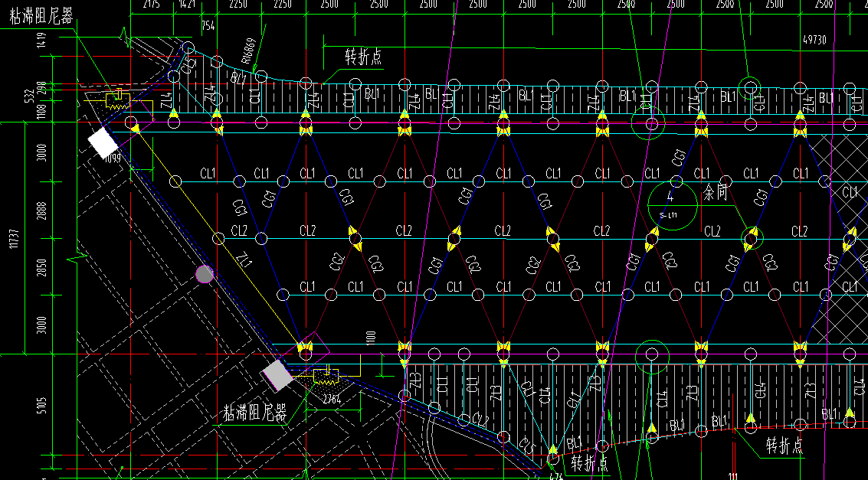This screenshot has width=868, height=480.
Task: Select the dimension value 111
Action: (x=733, y=477)
